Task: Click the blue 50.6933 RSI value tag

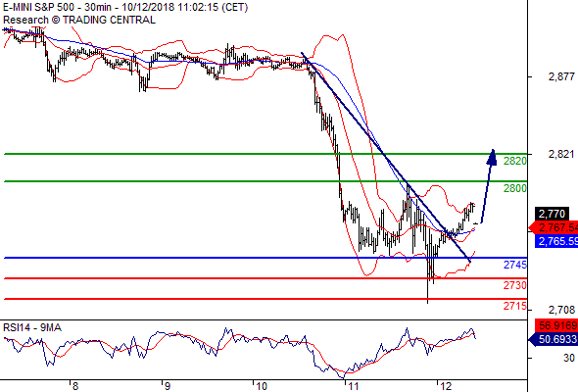Action: click(x=554, y=339)
